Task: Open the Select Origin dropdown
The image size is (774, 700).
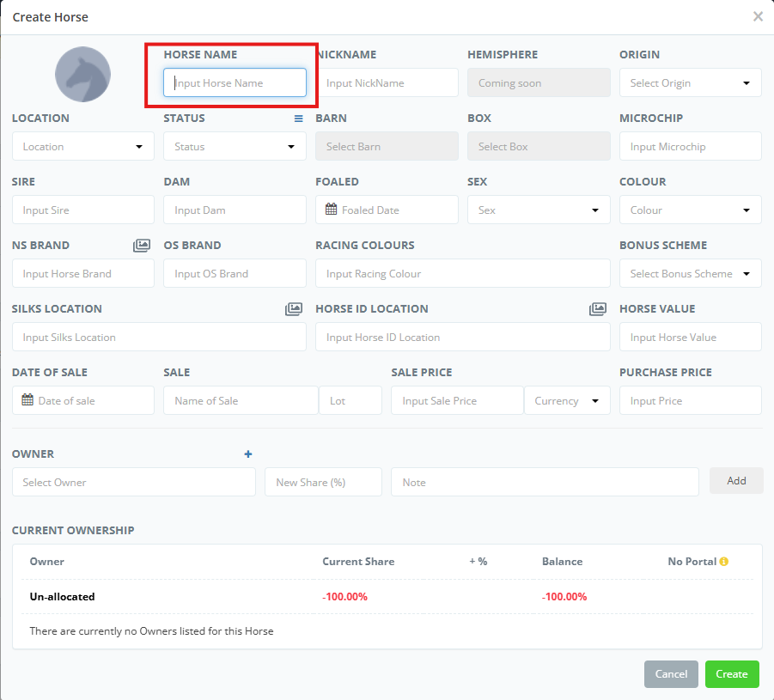Action: (690, 83)
